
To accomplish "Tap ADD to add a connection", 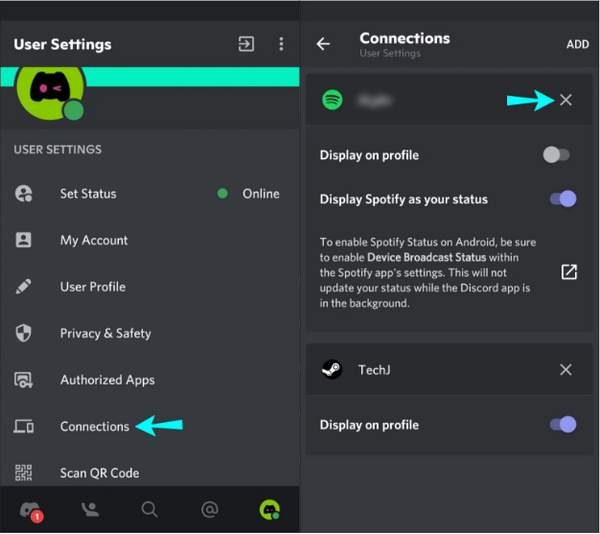I will click(x=577, y=44).
